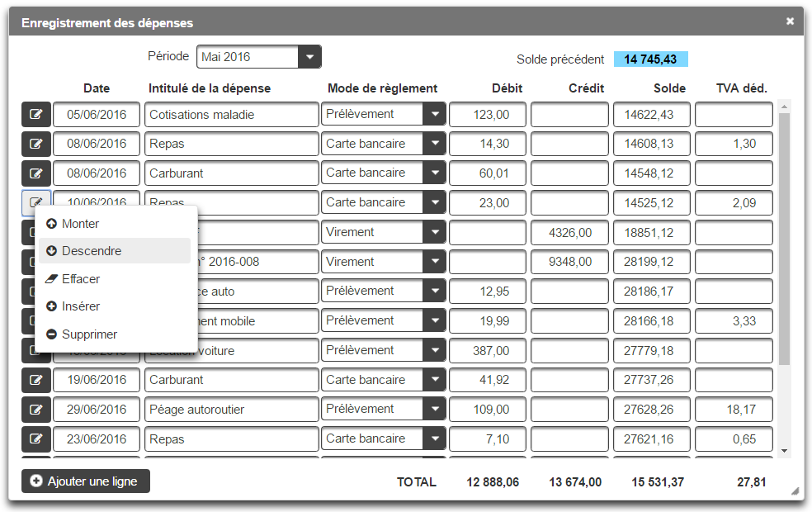812x512 pixels.
Task: Click the date field 05/06/2016
Action: [x=97, y=115]
